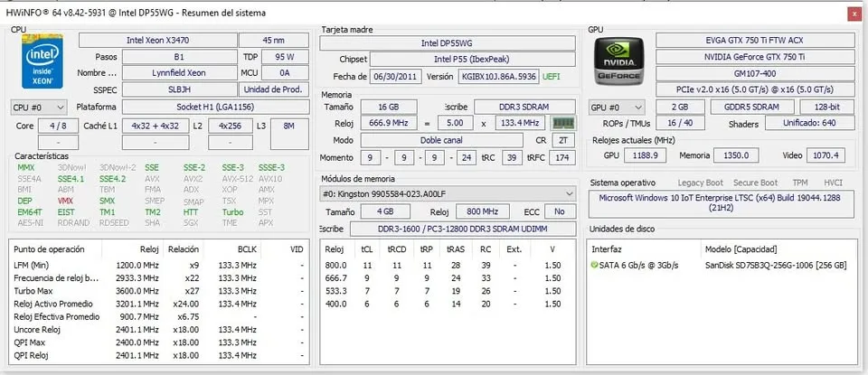Click the green SSE4.2 feature flag

pyautogui.click(x=112, y=179)
